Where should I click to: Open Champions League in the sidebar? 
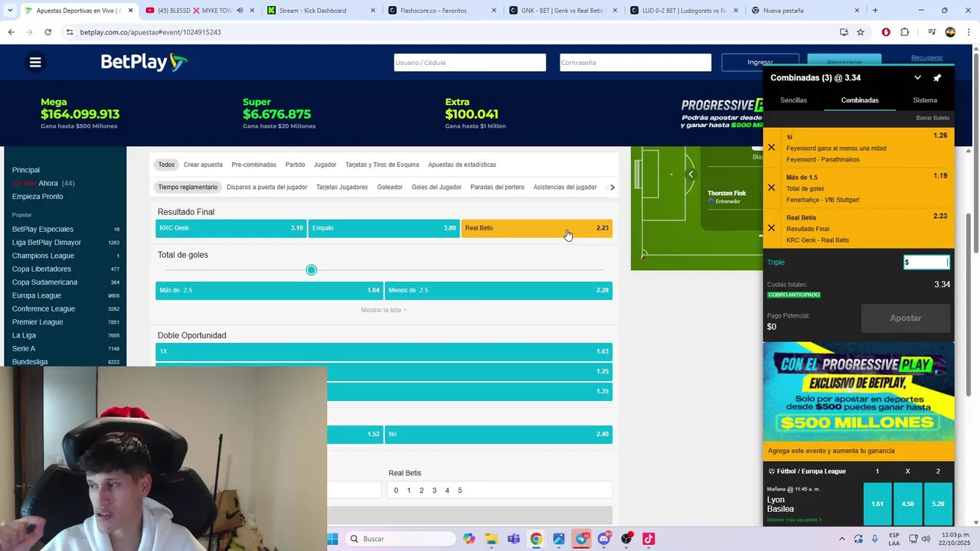(x=43, y=256)
